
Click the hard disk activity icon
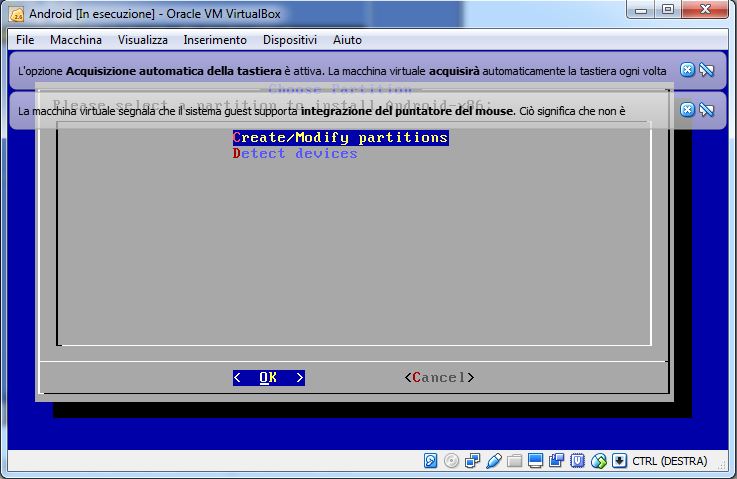(x=431, y=461)
